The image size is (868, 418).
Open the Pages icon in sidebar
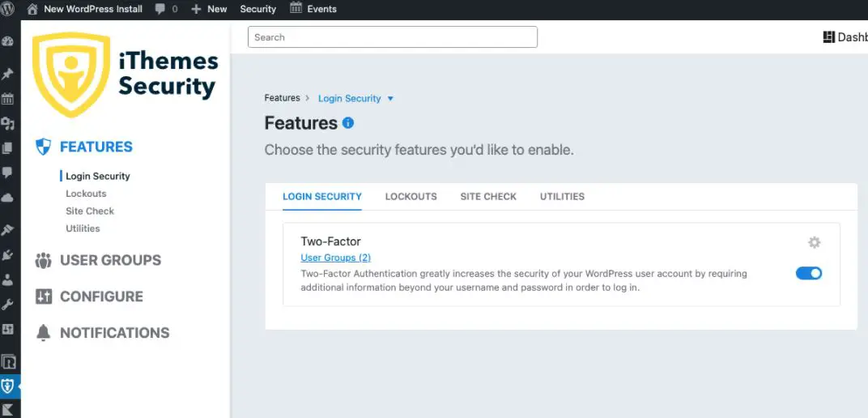(x=7, y=147)
